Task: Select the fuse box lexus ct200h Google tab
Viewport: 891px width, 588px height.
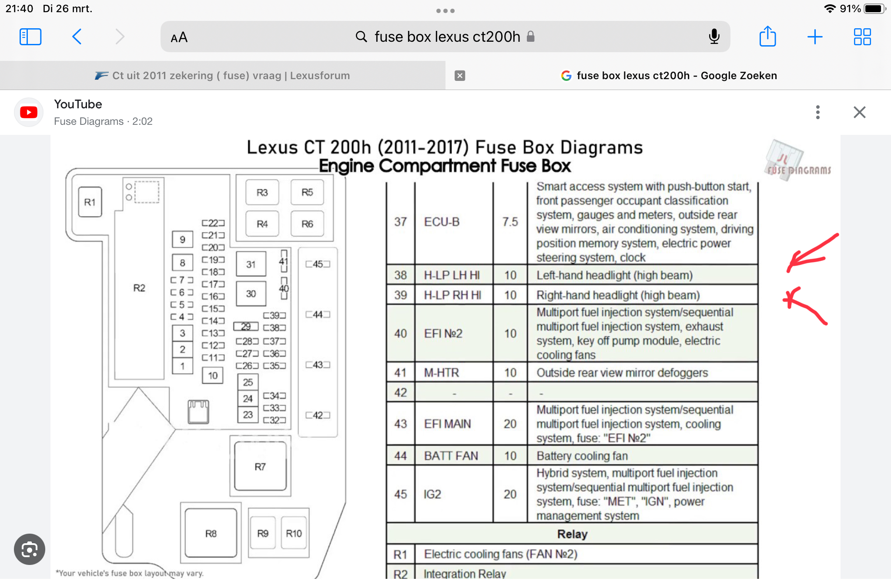Action: pos(668,76)
